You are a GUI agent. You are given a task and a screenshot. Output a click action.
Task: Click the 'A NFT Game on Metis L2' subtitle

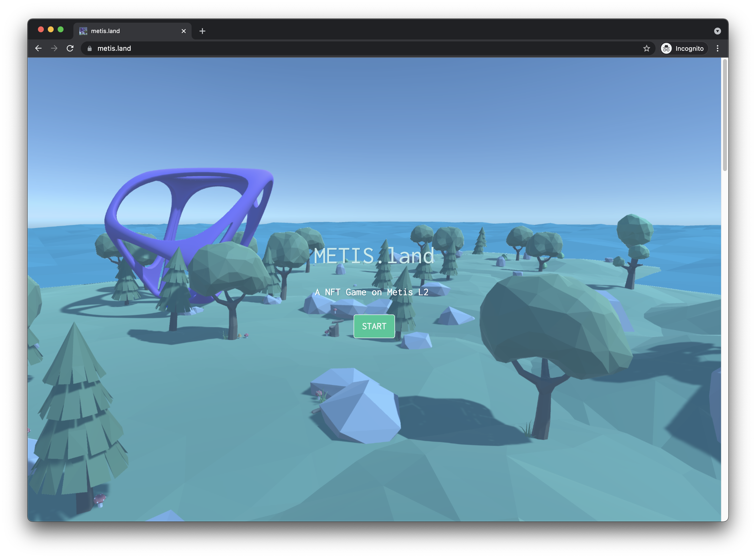(x=372, y=292)
